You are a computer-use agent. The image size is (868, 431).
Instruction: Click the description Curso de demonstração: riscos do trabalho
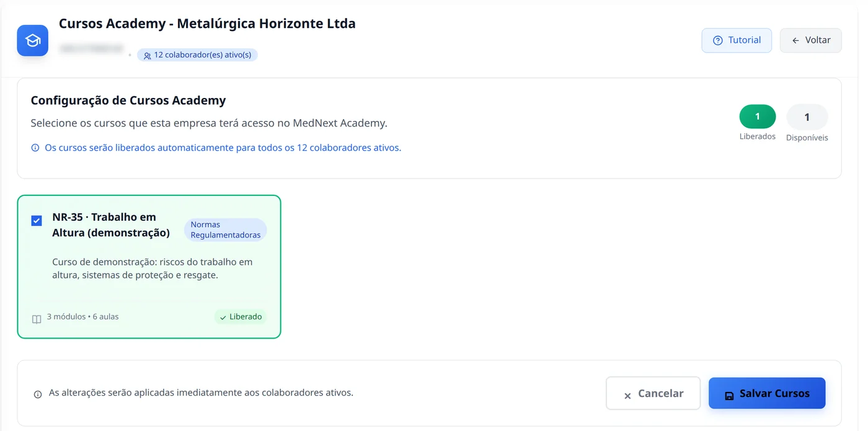[153, 269]
